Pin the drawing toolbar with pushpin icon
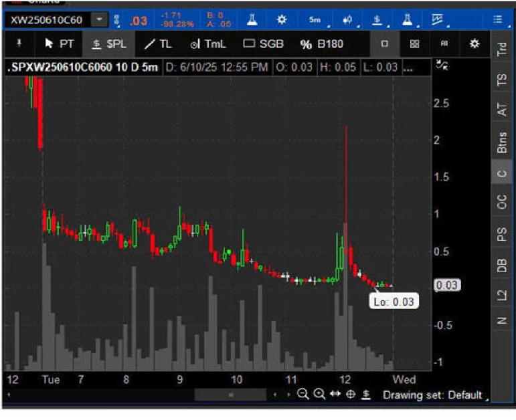 point(20,44)
